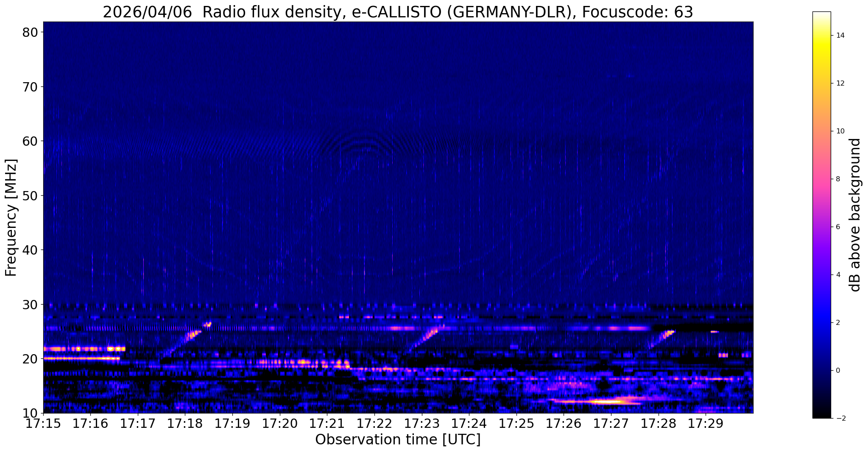Click the colorbar tick label 2
The width and height of the screenshot is (868, 452).
(837, 323)
